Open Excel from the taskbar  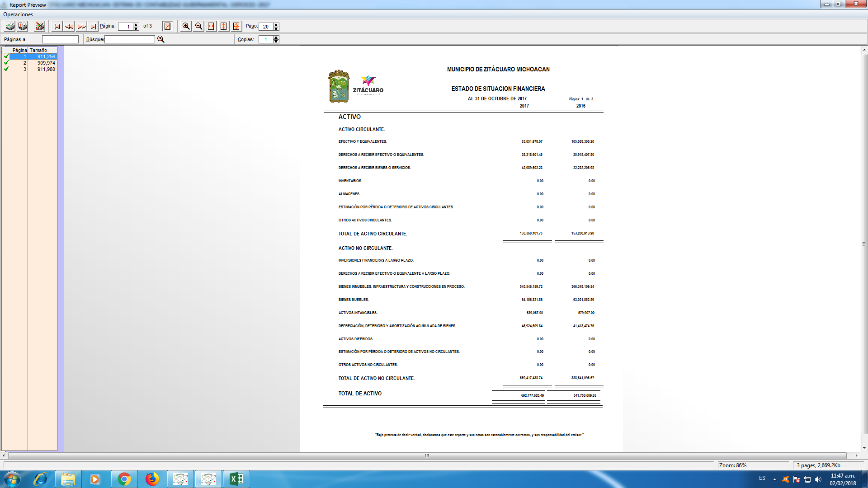236,479
